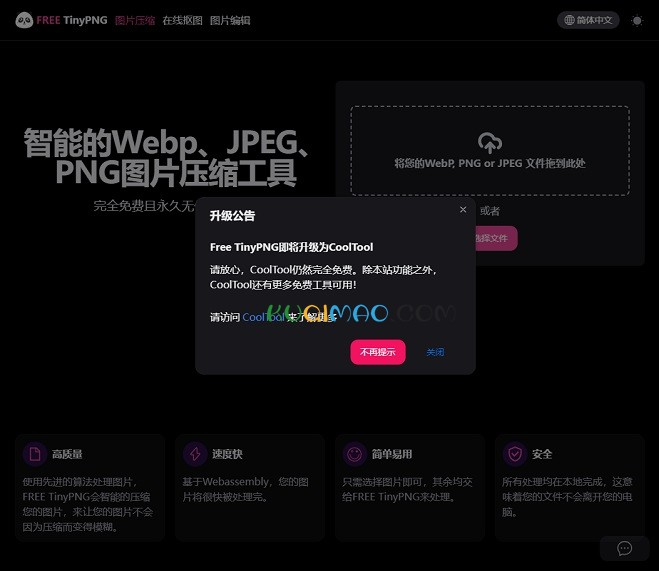Click the globe icon in language selector

click(569, 20)
